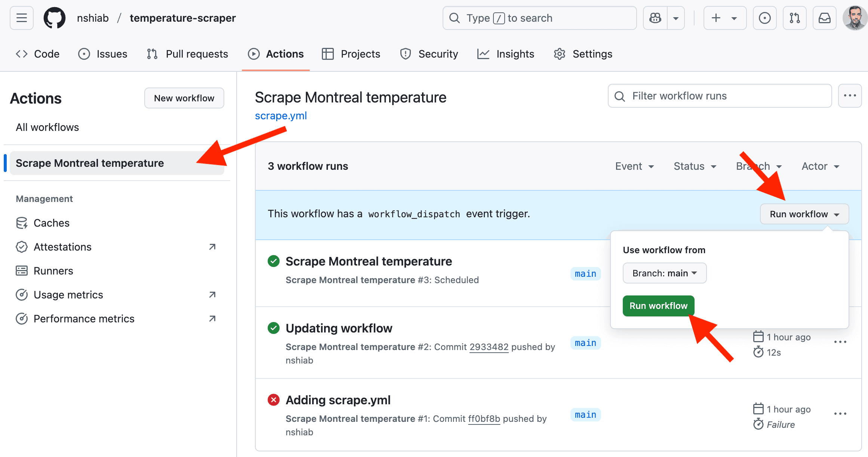Open the pull requests icon in header
Image resolution: width=868 pixels, height=457 pixels.
[x=794, y=18]
